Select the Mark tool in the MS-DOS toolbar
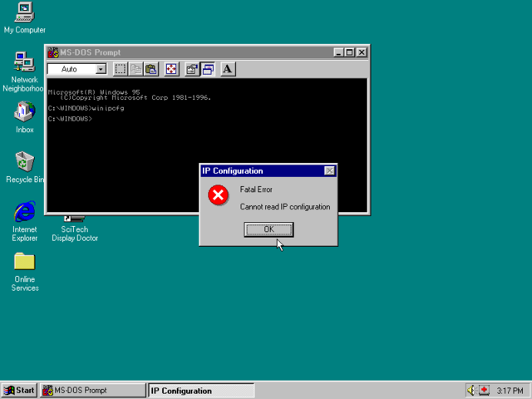This screenshot has width=532, height=399. (x=120, y=69)
